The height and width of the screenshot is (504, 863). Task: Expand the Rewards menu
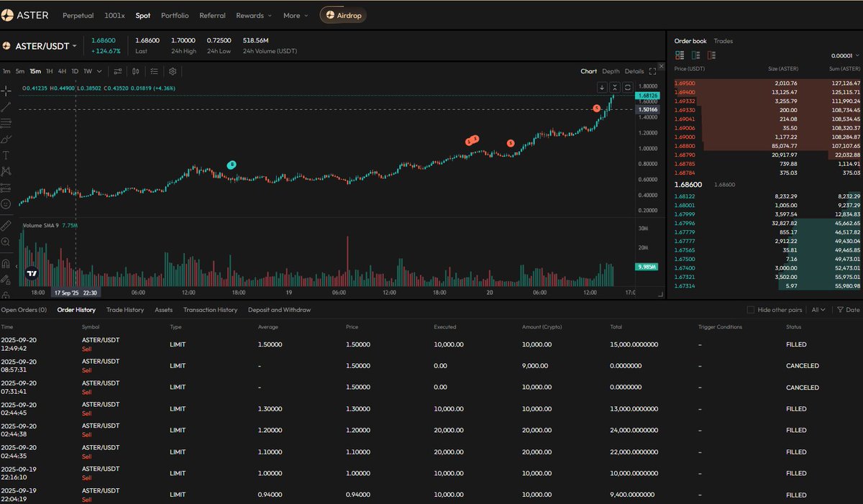coord(254,15)
